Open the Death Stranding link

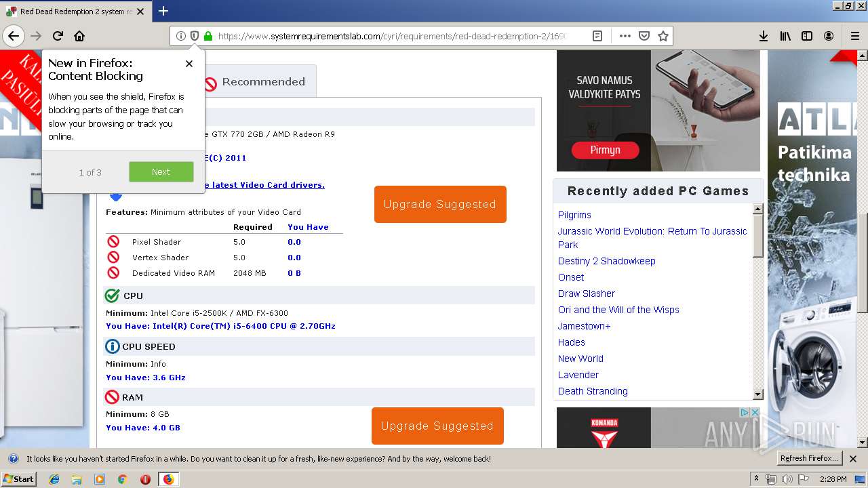[x=593, y=391]
